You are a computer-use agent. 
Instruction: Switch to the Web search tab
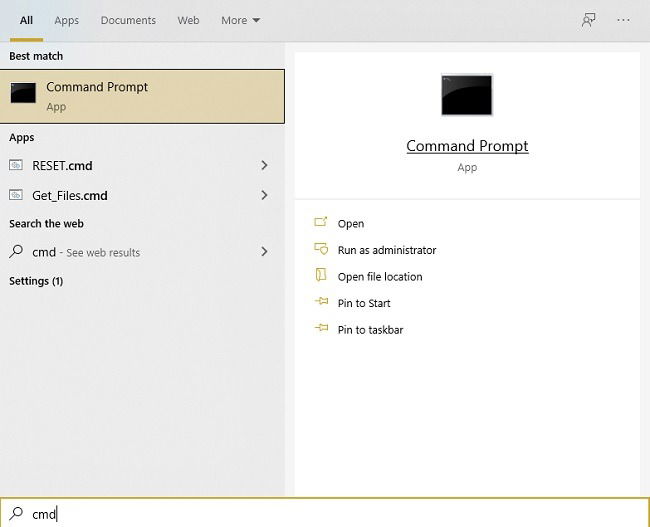tap(188, 20)
